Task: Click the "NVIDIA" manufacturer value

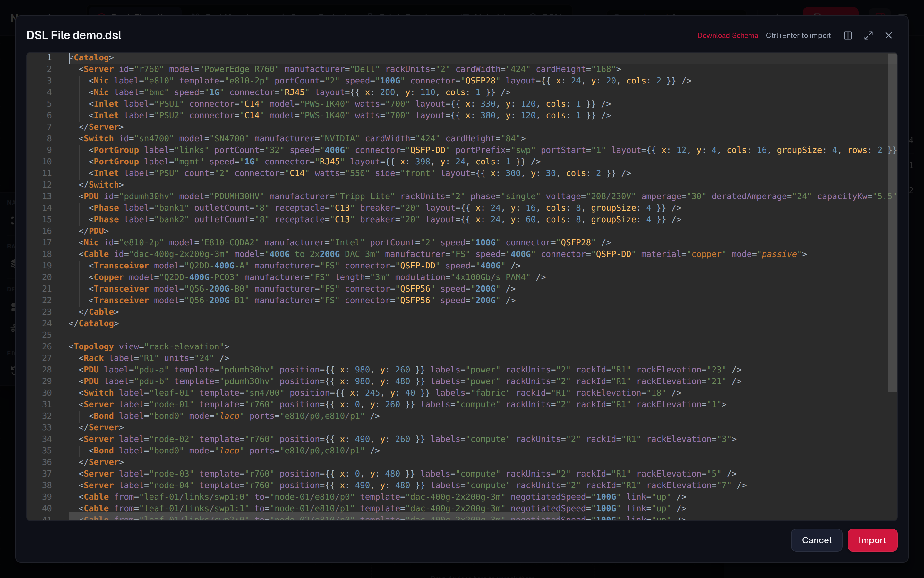Action: [340, 138]
